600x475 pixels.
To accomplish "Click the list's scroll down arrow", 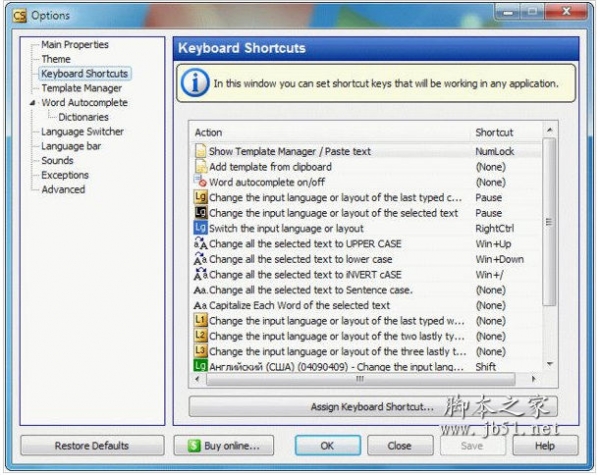I will click(549, 364).
